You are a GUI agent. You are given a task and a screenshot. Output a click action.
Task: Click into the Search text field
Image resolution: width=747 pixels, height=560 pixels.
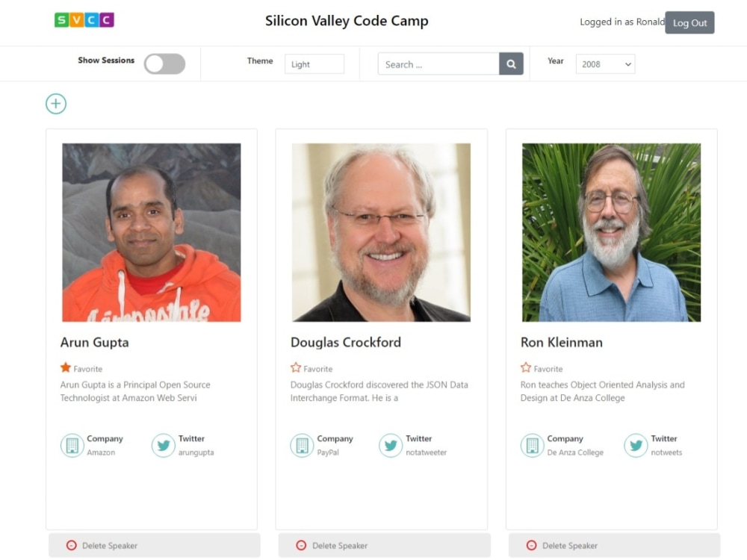(x=438, y=63)
